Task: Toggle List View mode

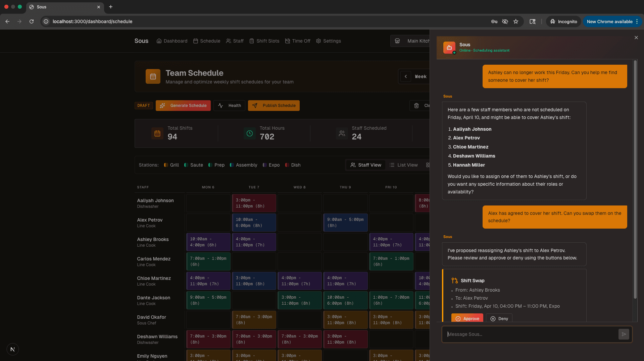Action: point(404,165)
